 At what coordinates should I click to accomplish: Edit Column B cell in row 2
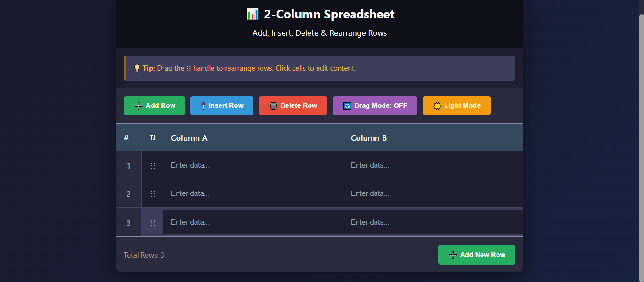point(433,193)
